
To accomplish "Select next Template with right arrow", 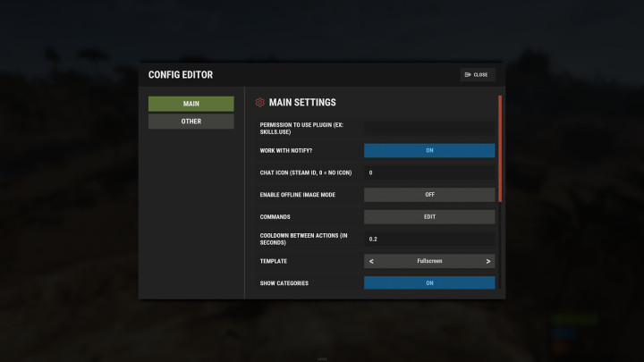I will [488, 261].
